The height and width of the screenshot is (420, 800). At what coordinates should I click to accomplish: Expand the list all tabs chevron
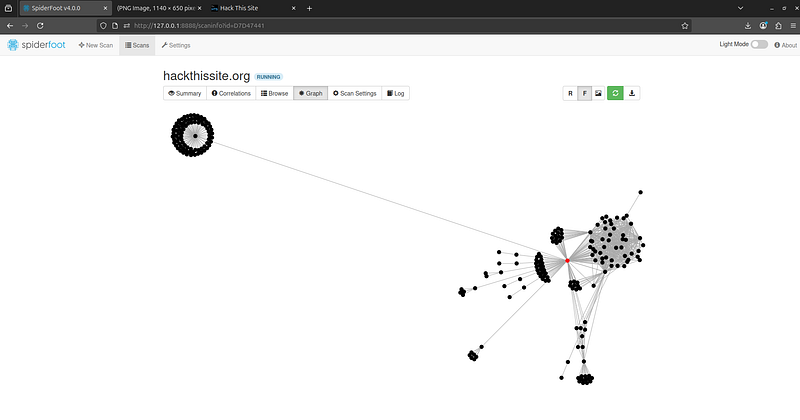click(740, 8)
